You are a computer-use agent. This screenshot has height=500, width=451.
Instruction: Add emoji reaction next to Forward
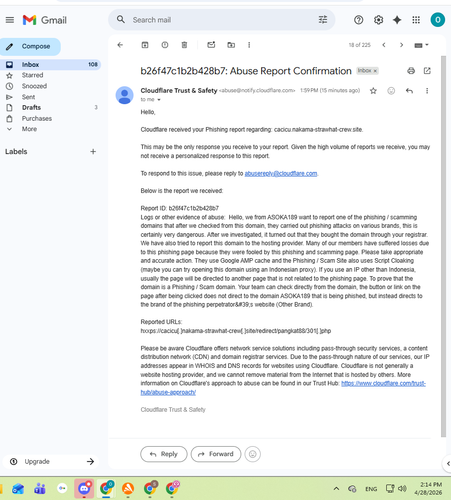(253, 454)
